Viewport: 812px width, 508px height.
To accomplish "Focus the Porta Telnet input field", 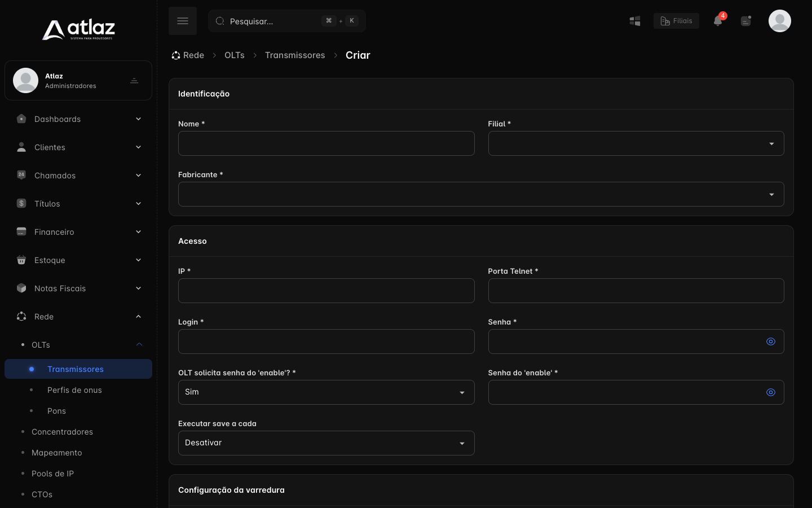I will click(x=636, y=291).
